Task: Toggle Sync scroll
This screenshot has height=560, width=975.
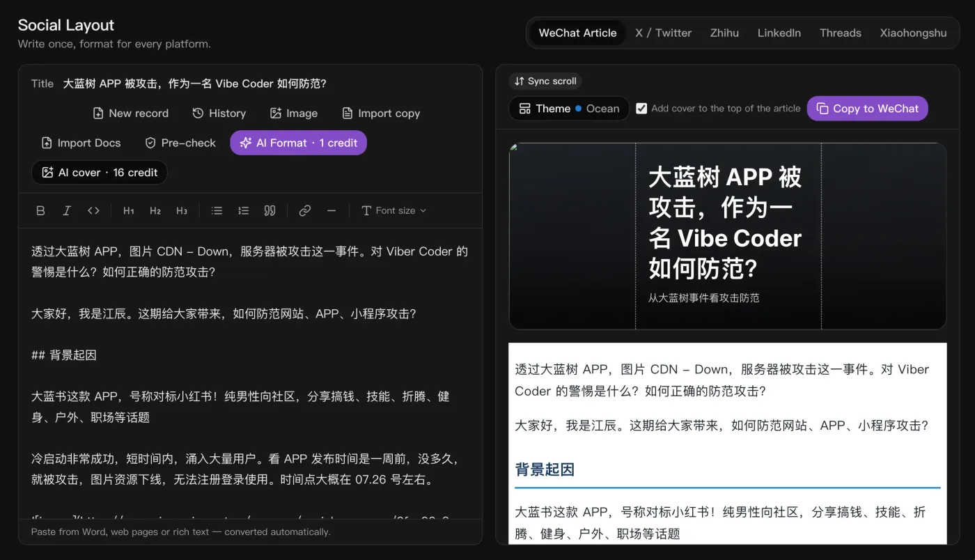Action: click(x=545, y=81)
